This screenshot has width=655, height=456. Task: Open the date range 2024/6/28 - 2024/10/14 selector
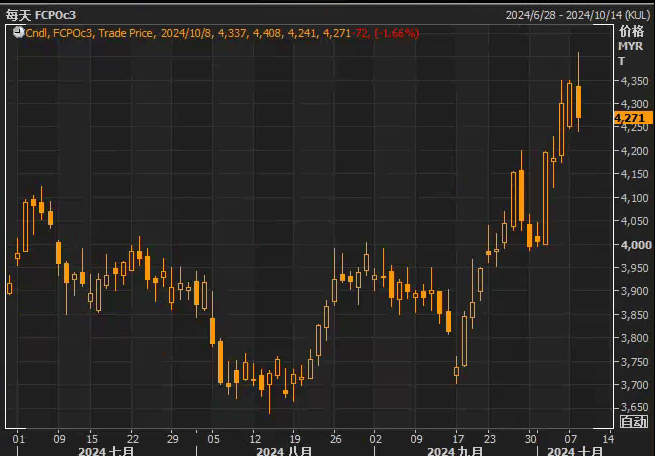click(x=578, y=15)
